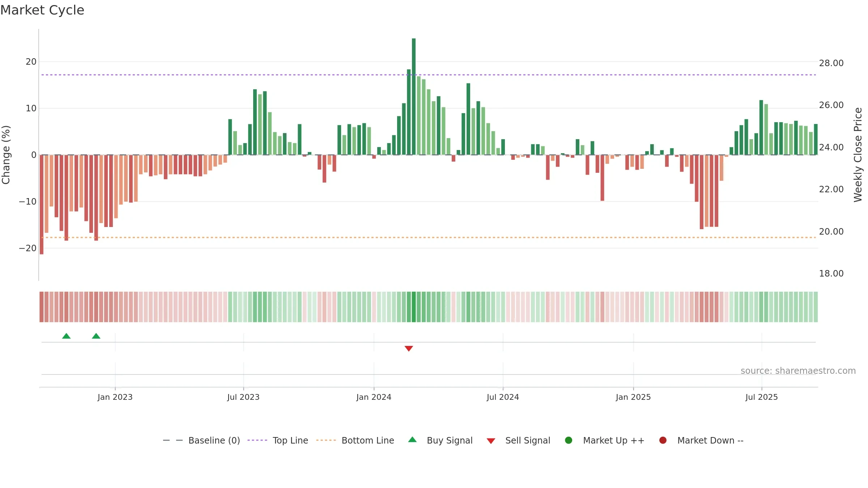Viewport: 868px width, 488px height.
Task: Click the tallest green bar above 20 percent
Action: coord(414,97)
